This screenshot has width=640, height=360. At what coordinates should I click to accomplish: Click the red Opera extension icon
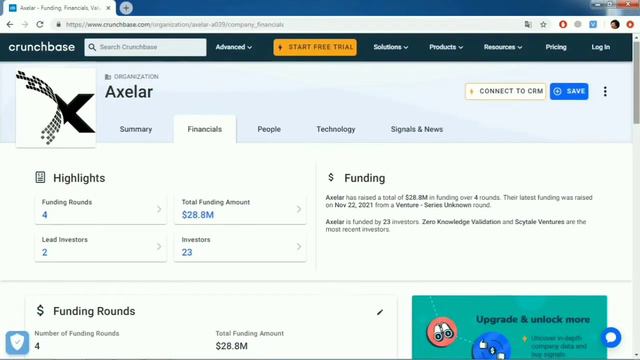point(563,24)
